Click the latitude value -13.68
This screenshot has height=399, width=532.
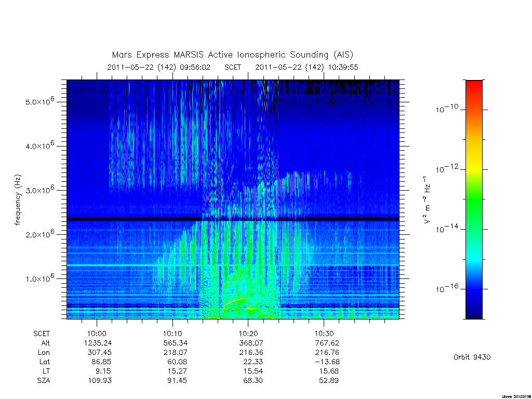click(327, 362)
